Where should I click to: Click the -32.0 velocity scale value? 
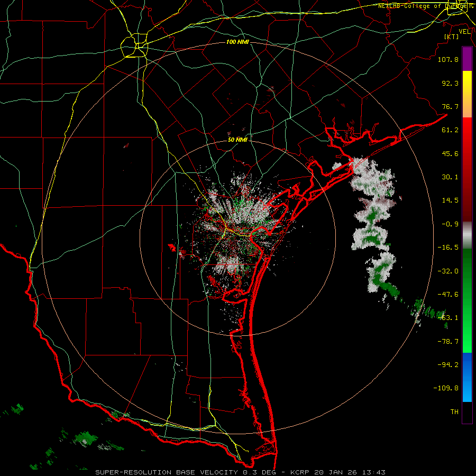[x=448, y=271]
